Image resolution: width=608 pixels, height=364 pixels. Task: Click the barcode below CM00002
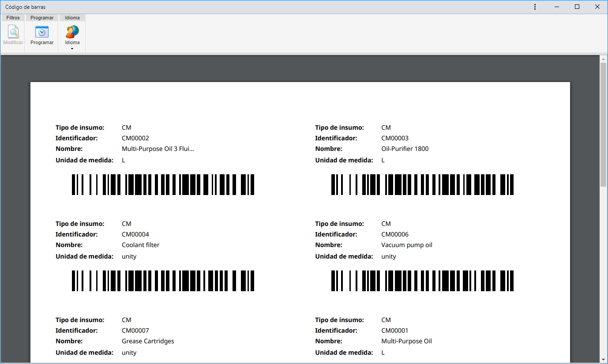[x=163, y=184]
